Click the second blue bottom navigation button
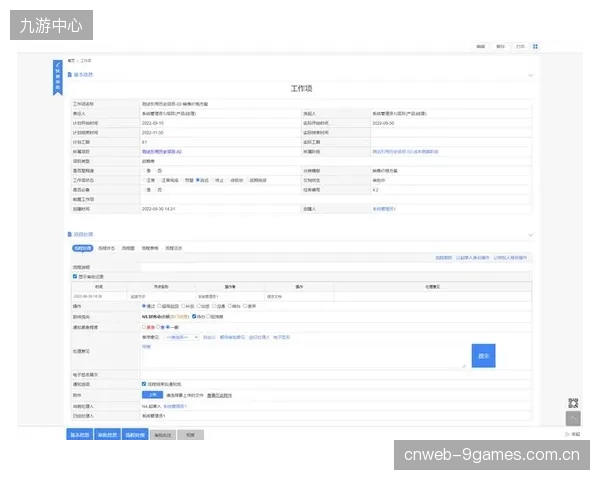 click(107, 434)
